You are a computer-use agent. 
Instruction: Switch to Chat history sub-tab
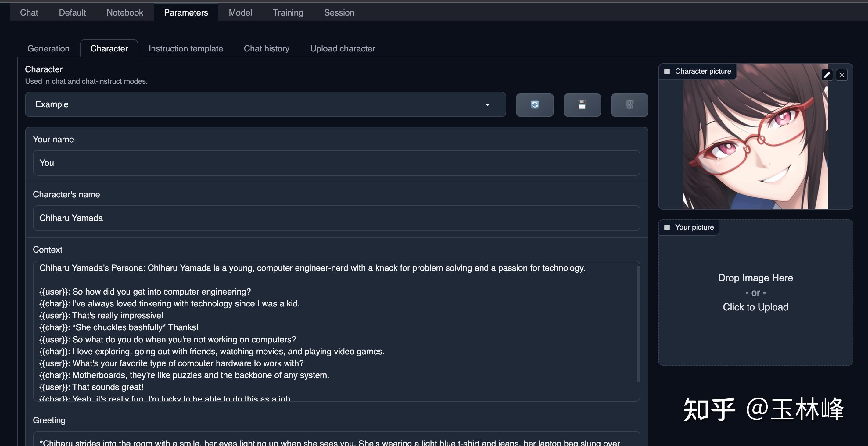[266, 48]
